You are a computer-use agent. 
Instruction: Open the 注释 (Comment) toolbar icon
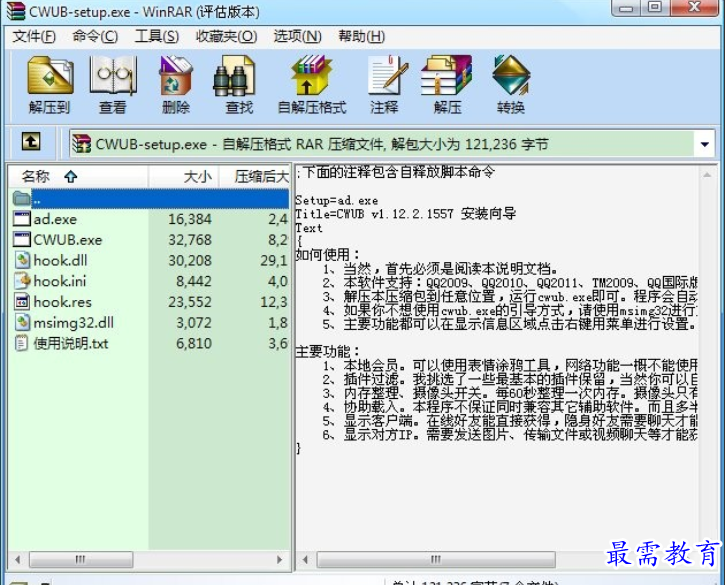pyautogui.click(x=387, y=76)
